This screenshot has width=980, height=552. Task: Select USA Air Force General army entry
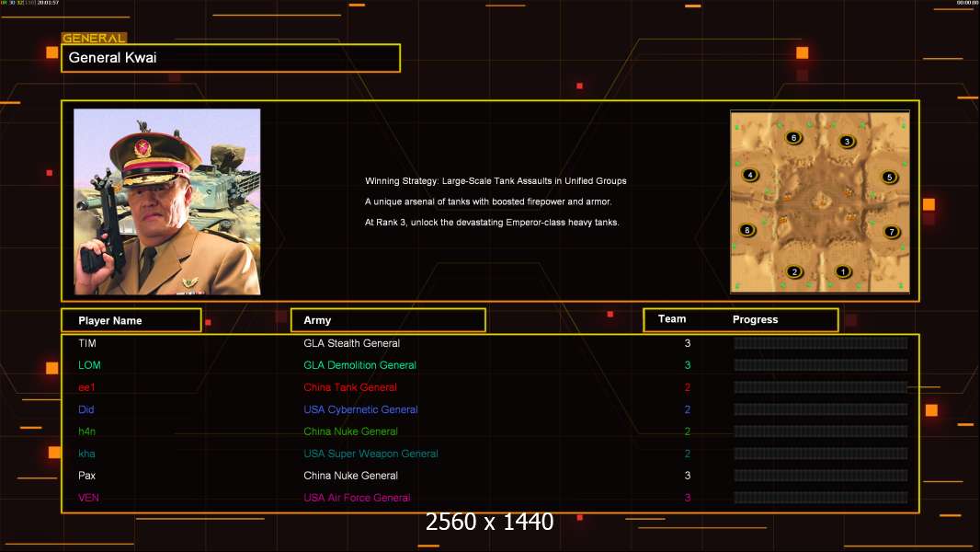[x=357, y=498]
